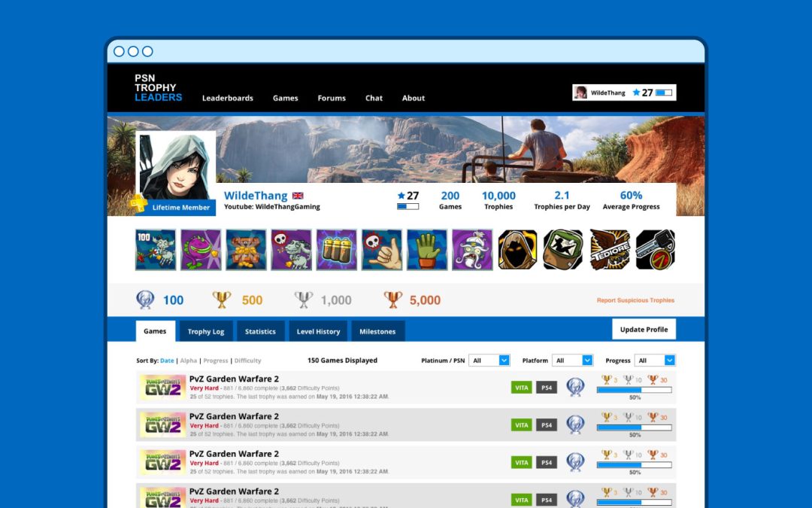This screenshot has width=812, height=508.
Task: Open the Chat navigation item
Action: click(x=374, y=98)
